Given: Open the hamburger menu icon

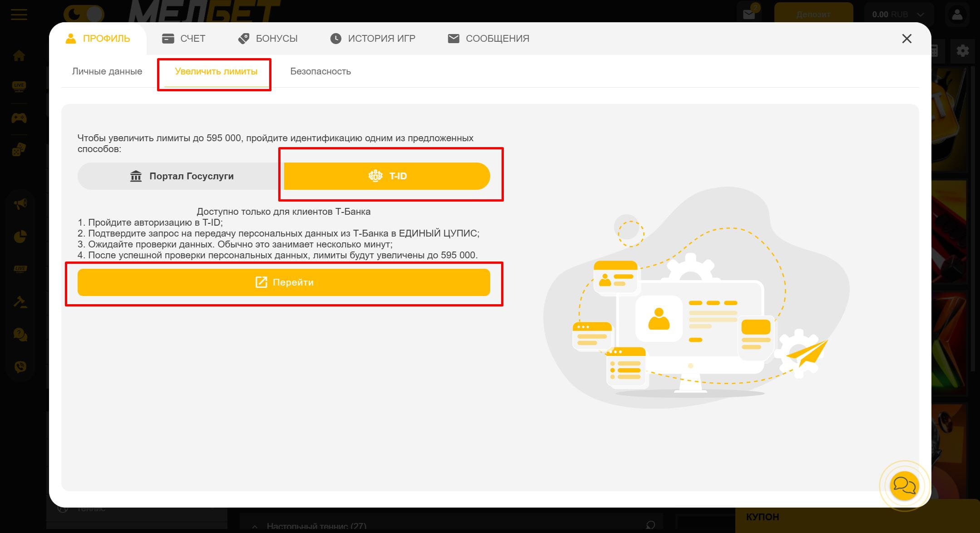Looking at the screenshot, I should click(19, 14).
